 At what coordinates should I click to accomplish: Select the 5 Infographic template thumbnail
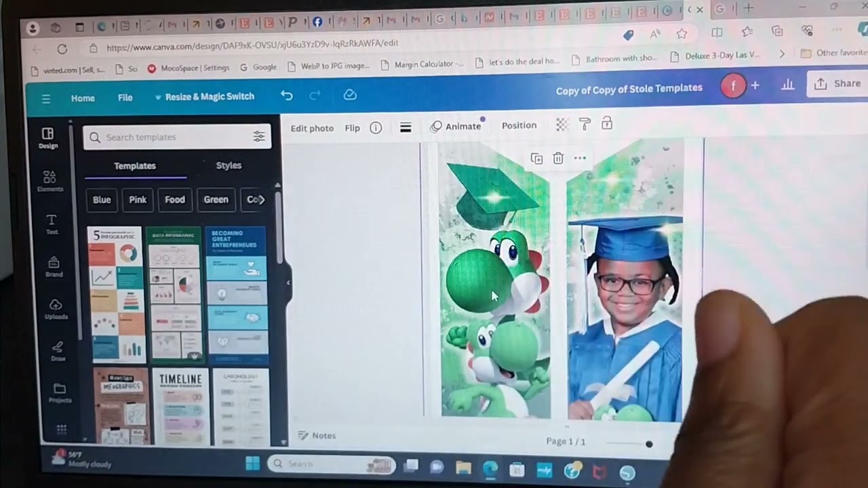click(115, 294)
